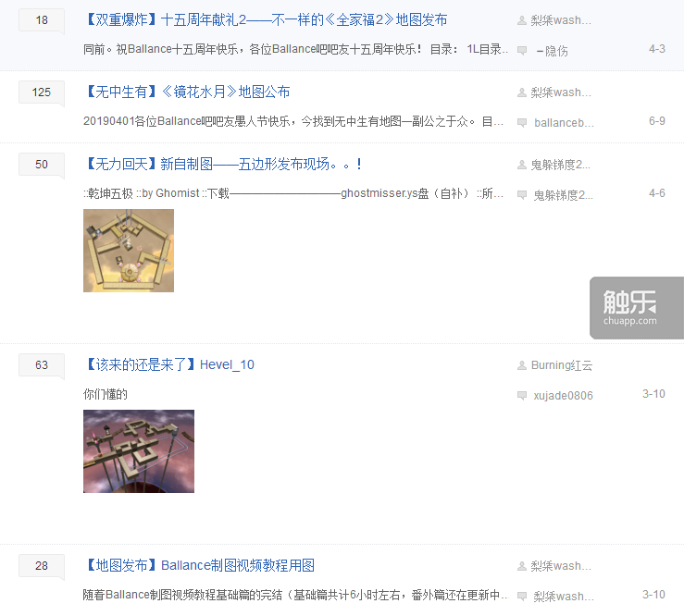Open the Hevel_10 thread title
684x616 pixels.
(x=168, y=365)
